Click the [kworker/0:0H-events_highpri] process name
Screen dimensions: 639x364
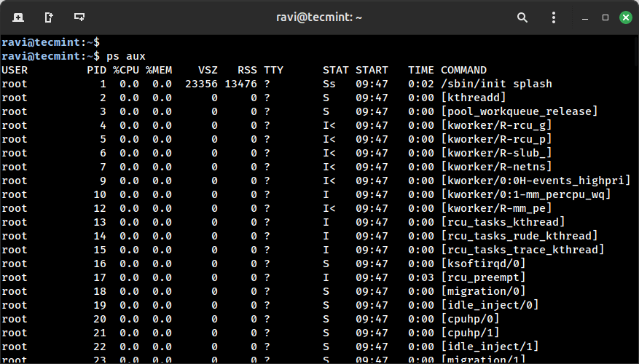(x=533, y=181)
